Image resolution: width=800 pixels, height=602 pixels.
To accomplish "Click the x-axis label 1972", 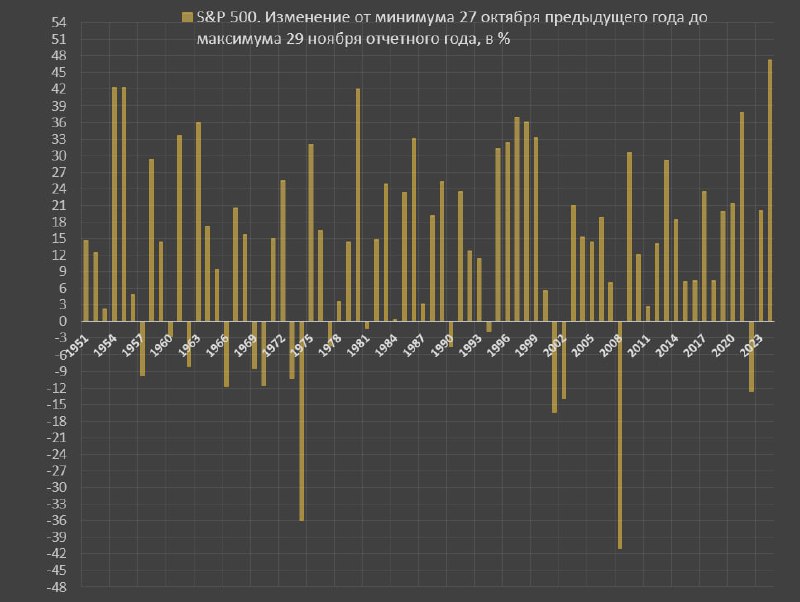I will (274, 346).
